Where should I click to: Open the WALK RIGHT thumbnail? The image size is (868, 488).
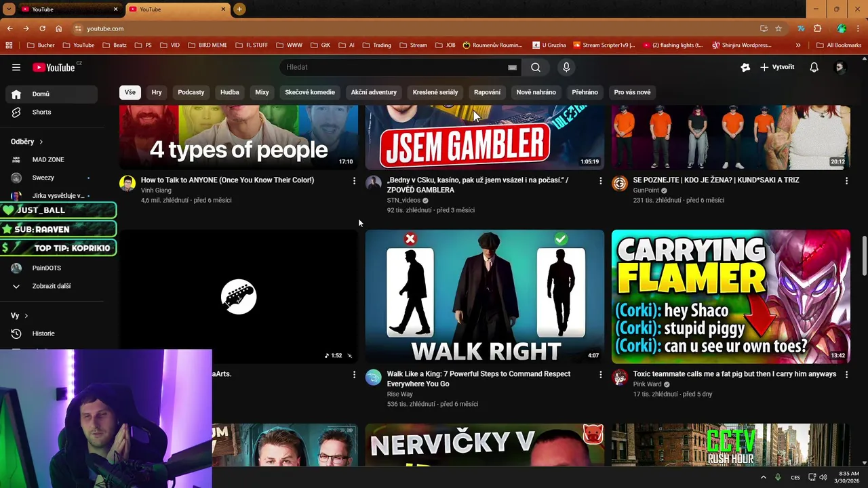point(484,297)
